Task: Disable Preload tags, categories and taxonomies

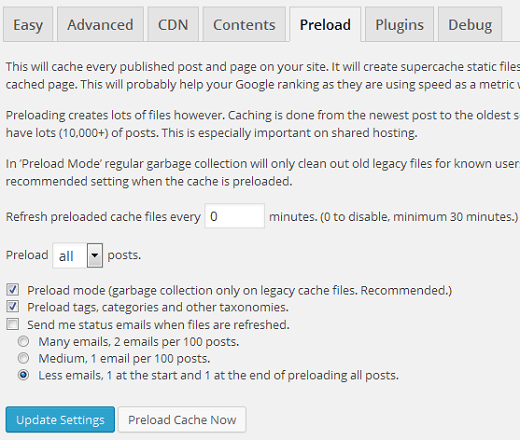Action: [13, 306]
